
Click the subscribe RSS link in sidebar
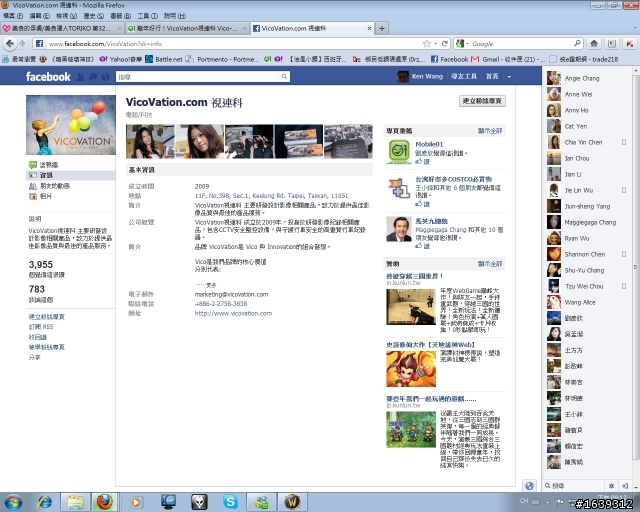point(41,327)
